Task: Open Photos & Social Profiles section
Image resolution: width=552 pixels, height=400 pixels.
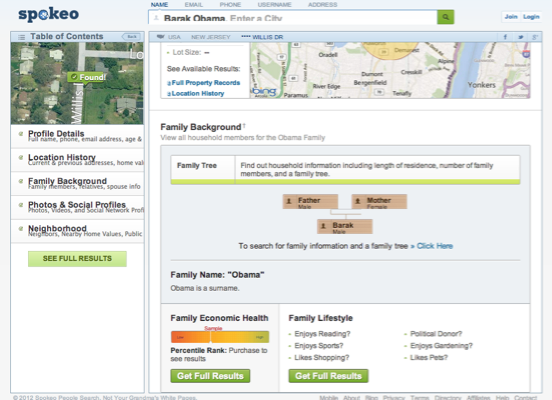Action: pyautogui.click(x=77, y=207)
